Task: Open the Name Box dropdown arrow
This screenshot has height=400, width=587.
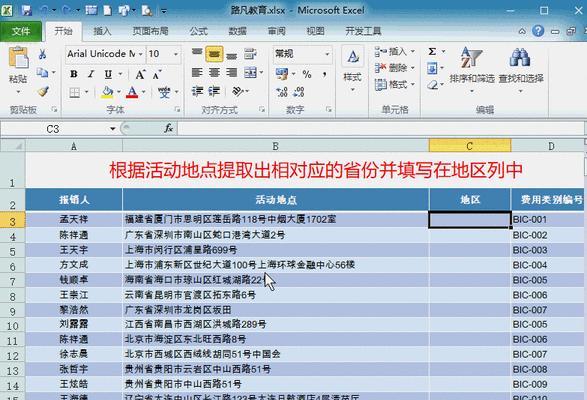Action: click(112, 129)
